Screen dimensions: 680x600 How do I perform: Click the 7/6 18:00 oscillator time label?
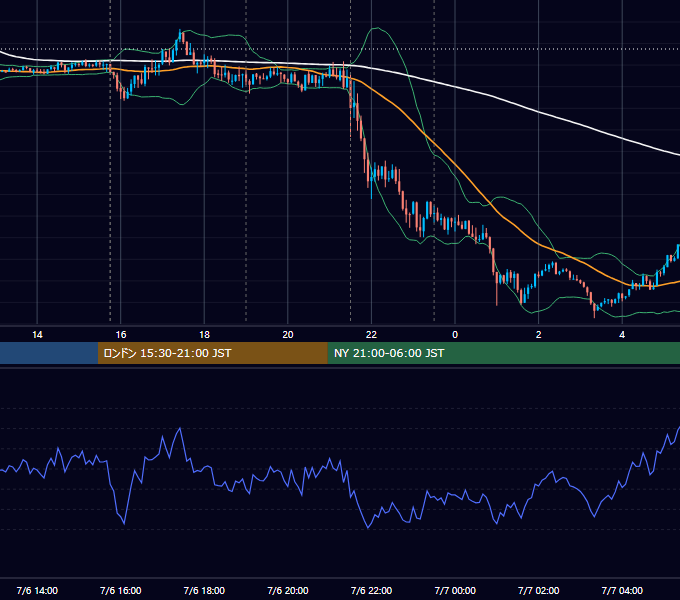(x=204, y=590)
